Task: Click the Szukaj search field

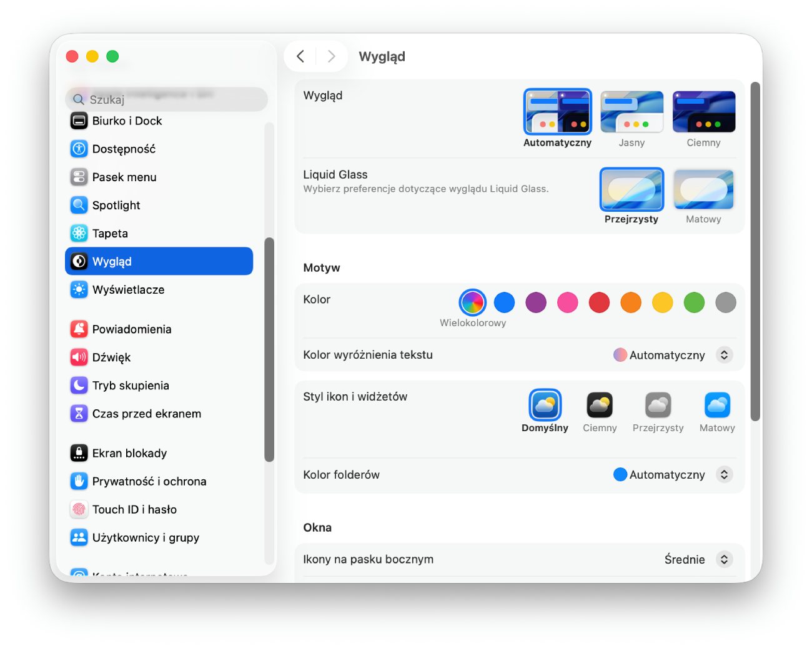Action: [166, 99]
